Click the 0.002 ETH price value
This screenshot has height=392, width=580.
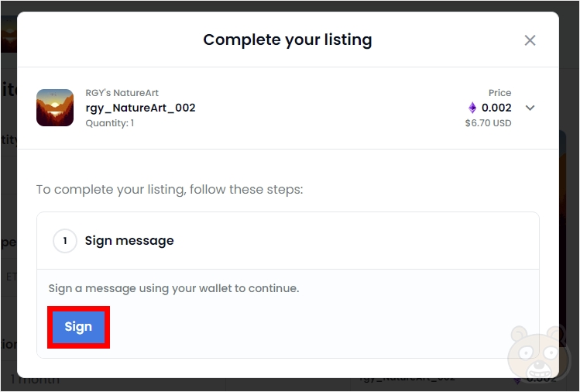pyautogui.click(x=496, y=108)
